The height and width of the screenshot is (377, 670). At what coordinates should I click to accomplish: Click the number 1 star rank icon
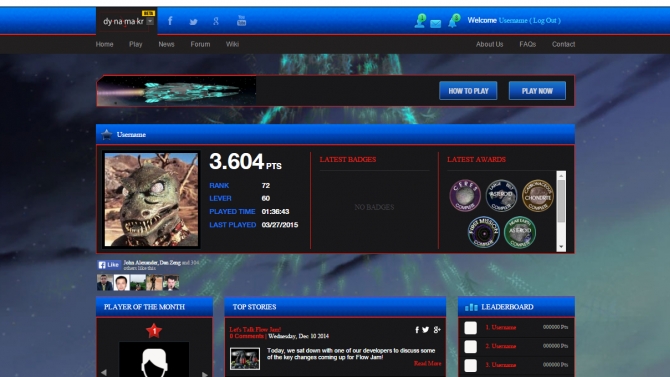154,331
